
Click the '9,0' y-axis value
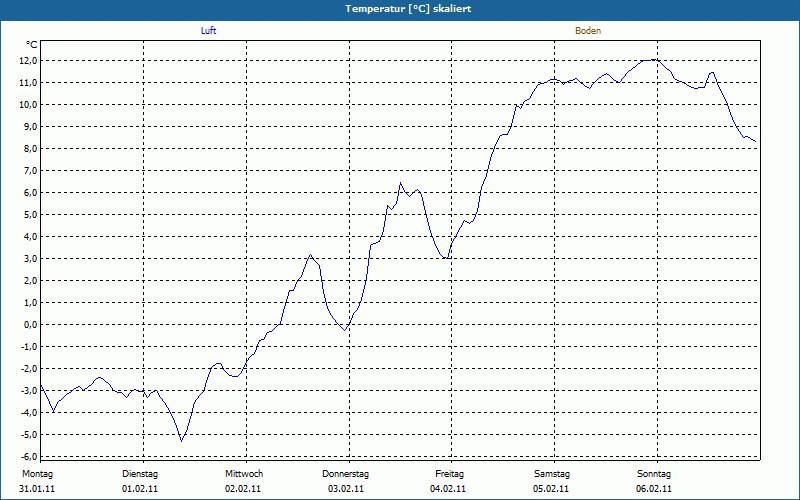[31, 127]
